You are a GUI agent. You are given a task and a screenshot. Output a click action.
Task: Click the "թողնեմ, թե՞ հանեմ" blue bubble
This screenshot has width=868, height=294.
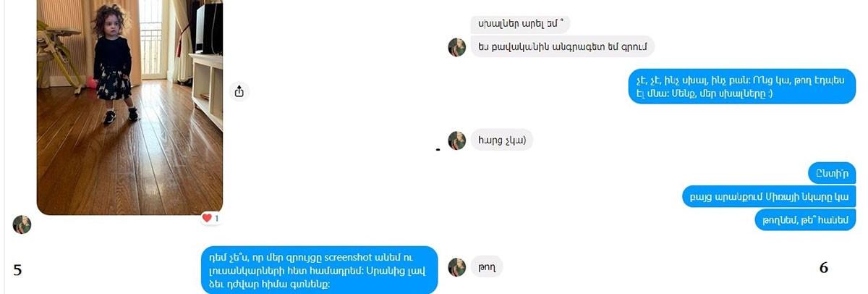coord(806,219)
